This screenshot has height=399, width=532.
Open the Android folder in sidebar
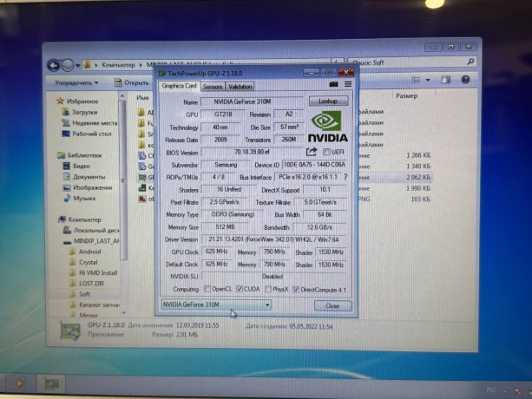pyautogui.click(x=85, y=252)
